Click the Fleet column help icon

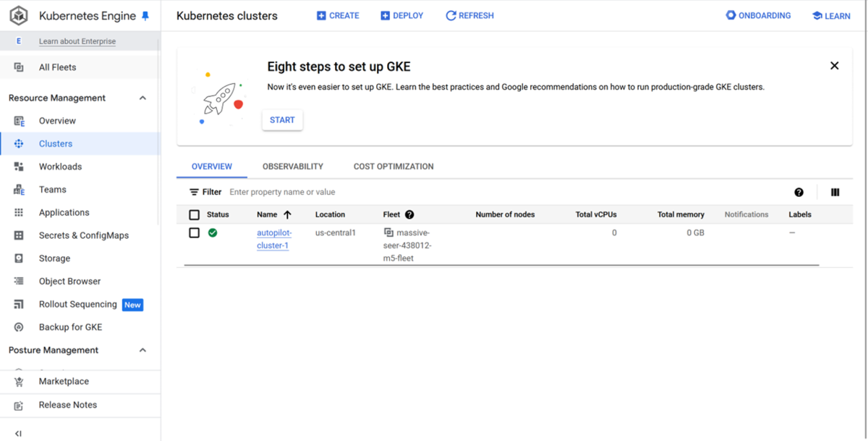[409, 214]
